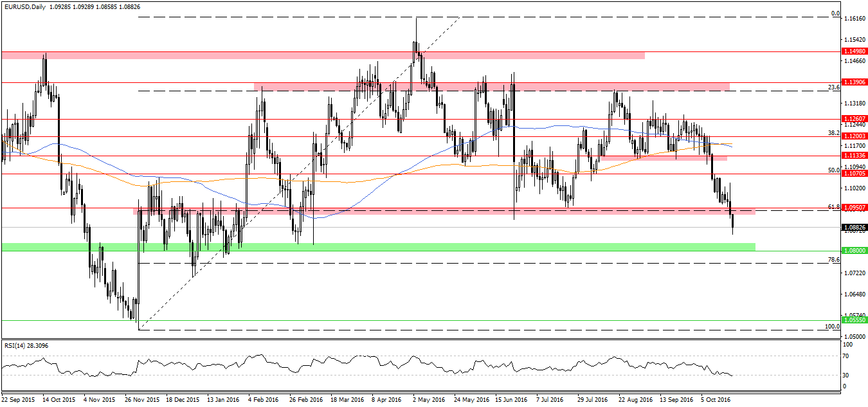The width and height of the screenshot is (868, 407).
Task: Click the 1.09507 resistance price label
Action: point(854,208)
